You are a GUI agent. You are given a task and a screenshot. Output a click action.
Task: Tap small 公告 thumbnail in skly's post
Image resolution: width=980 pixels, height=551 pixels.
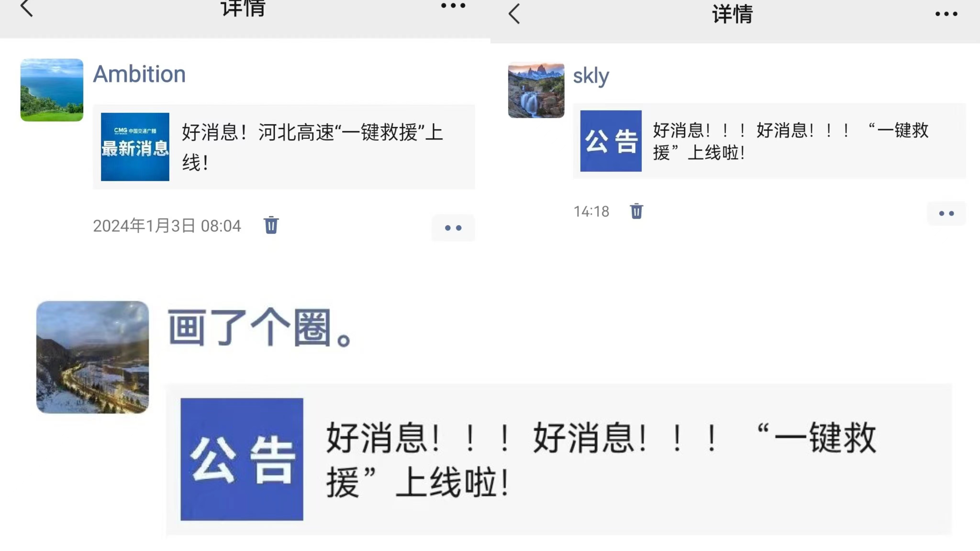611,141
